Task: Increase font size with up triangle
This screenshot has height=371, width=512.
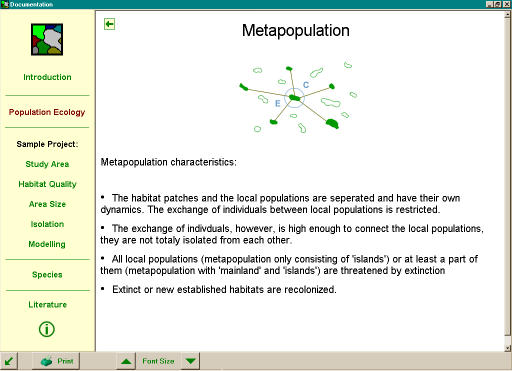Action: 126,361
